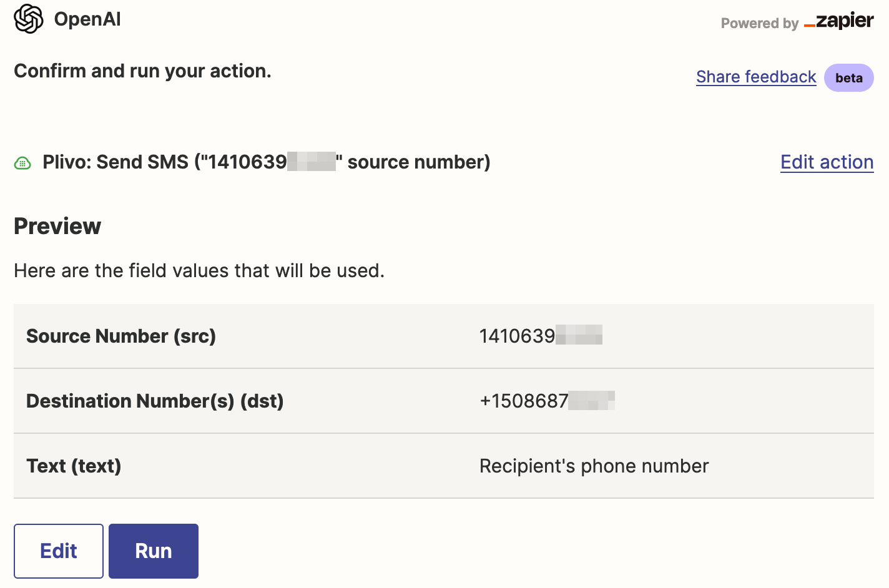
Task: Click the field values description text
Action: (199, 270)
